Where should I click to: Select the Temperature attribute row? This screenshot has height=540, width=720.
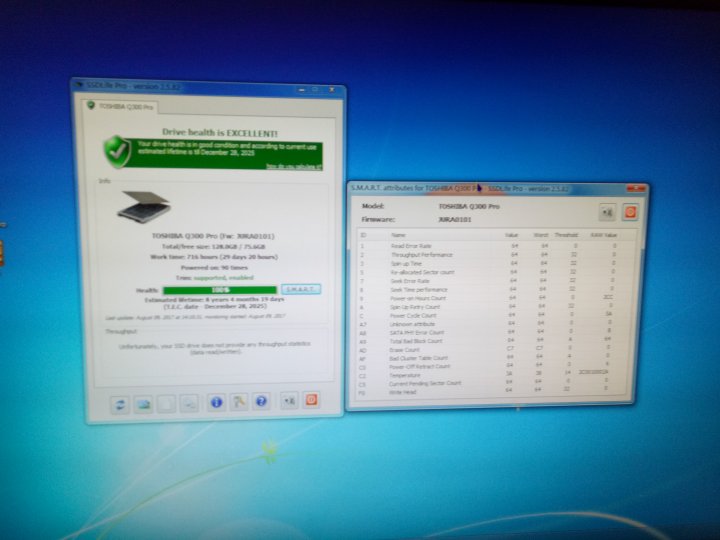point(412,375)
